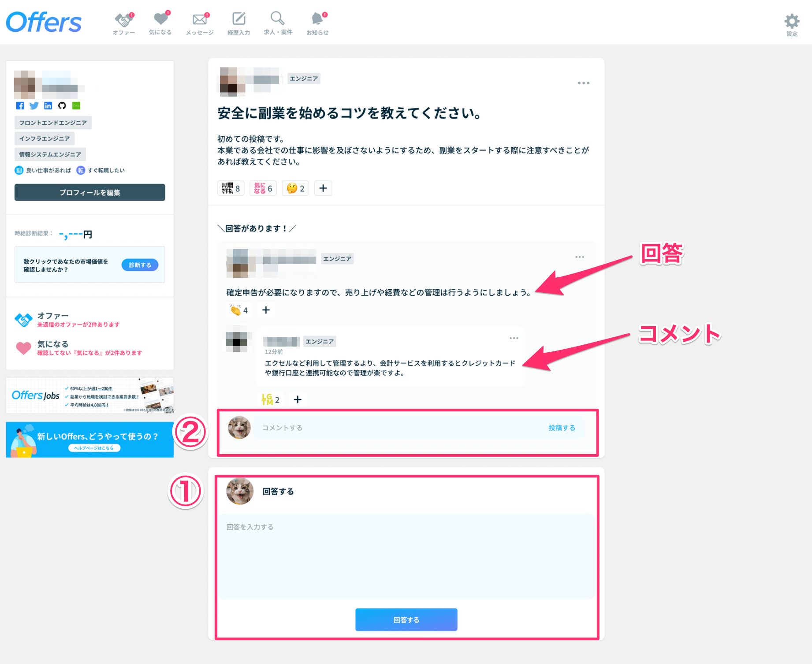
Task: Click thinking face reaction with count 2
Action: coord(295,188)
